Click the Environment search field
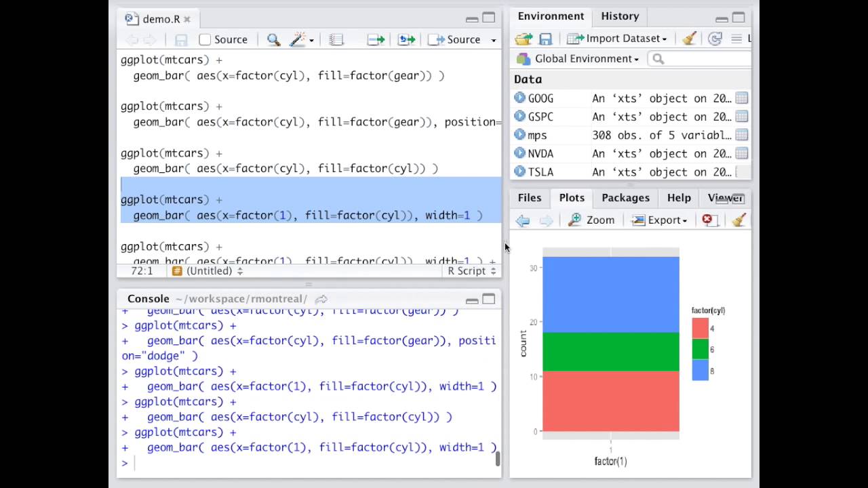The width and height of the screenshot is (868, 488). pos(699,59)
